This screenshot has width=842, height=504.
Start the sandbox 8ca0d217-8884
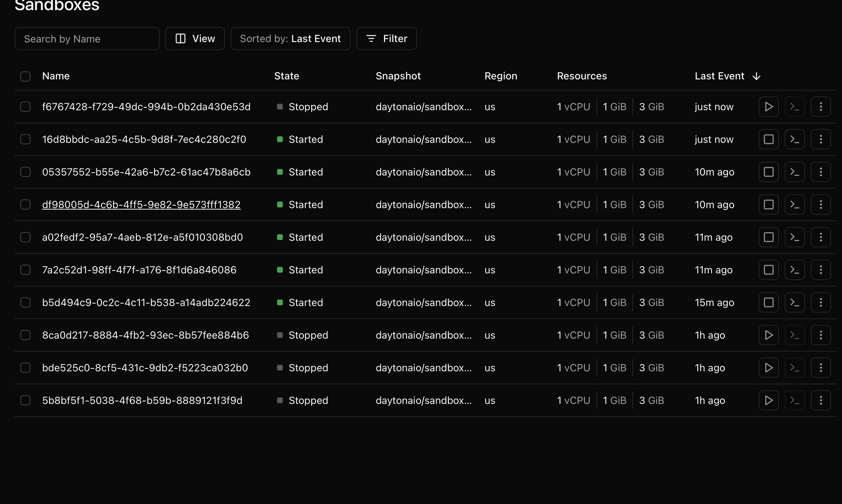tap(768, 335)
